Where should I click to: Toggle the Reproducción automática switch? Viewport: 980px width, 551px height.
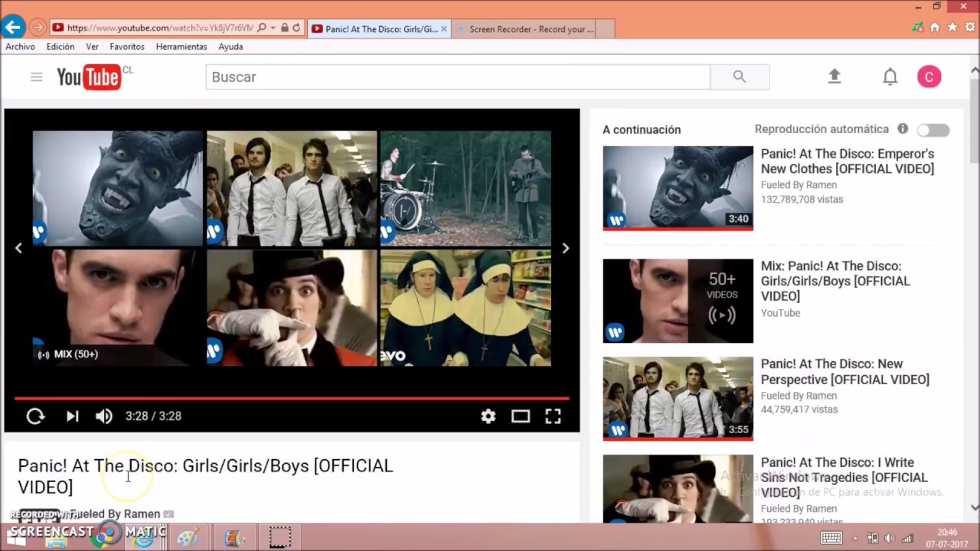click(x=933, y=130)
